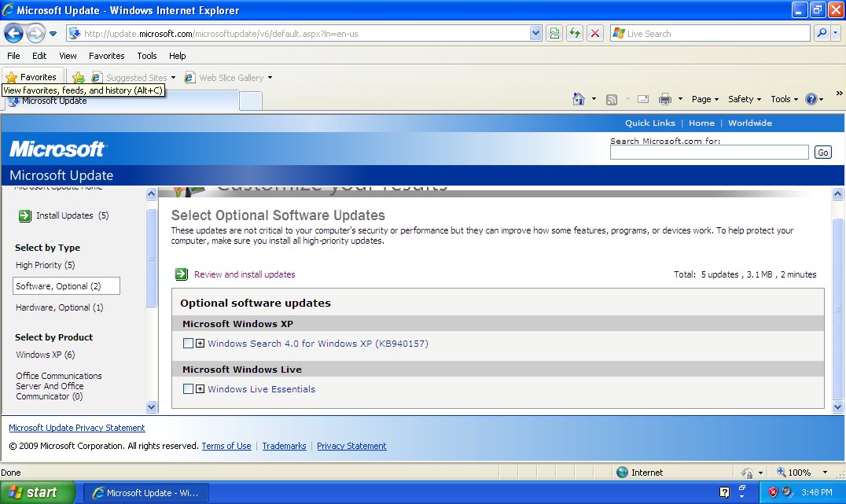The height and width of the screenshot is (504, 846).
Task: Click the Print icon
Action: click(x=664, y=99)
